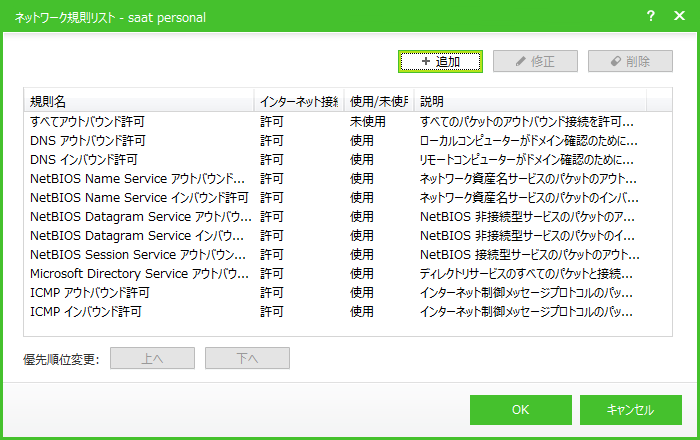Image resolution: width=700 pixels, height=440 pixels.
Task: Move priority down with 下へ button
Action: [247, 358]
